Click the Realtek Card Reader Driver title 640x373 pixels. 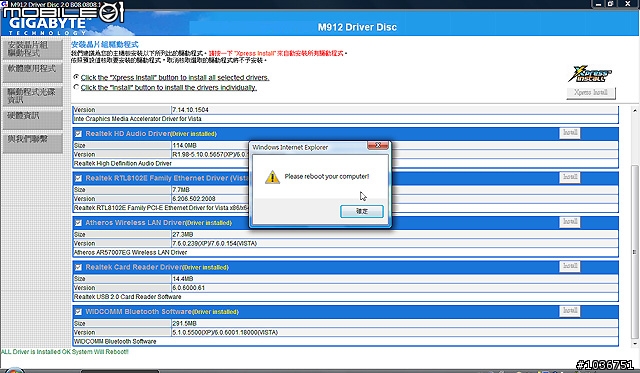(x=133, y=267)
